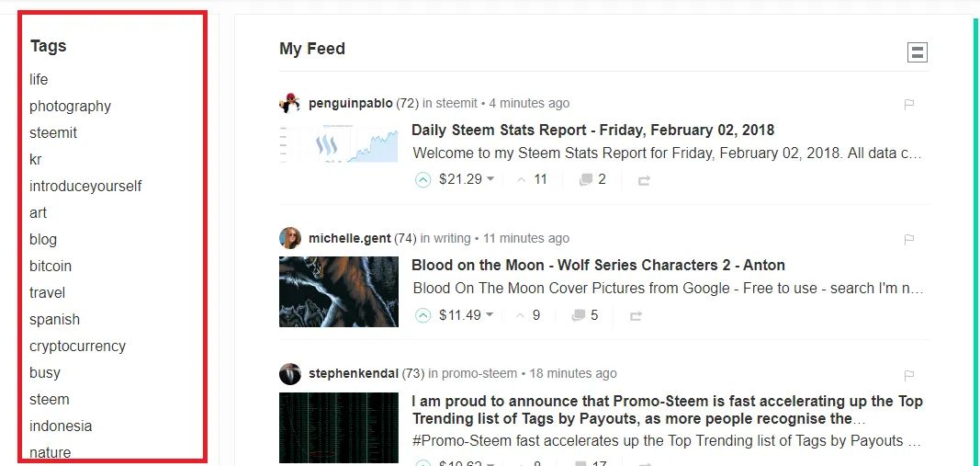
Task: Click penguinpablo's avatar picture
Action: coord(290,103)
